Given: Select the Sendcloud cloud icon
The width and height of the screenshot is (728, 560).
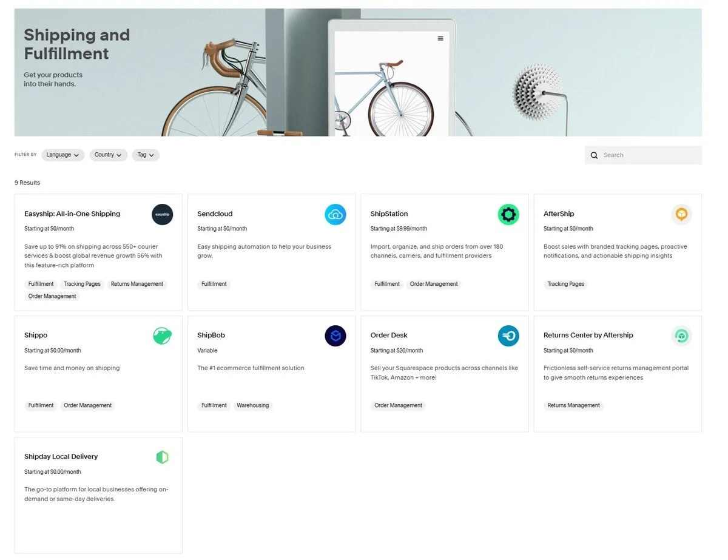Looking at the screenshot, I should 335,214.
